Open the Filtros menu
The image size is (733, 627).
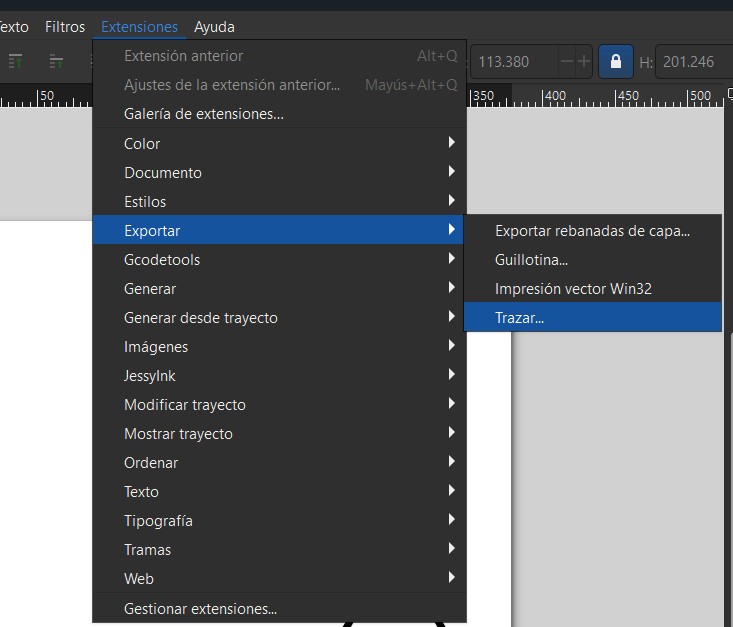point(65,27)
